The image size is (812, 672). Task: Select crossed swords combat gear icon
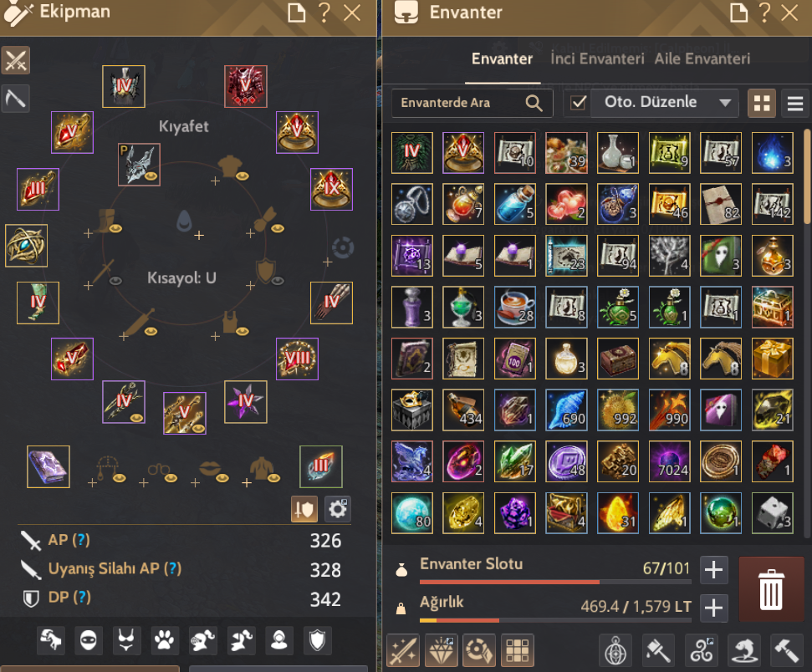pos(16,60)
